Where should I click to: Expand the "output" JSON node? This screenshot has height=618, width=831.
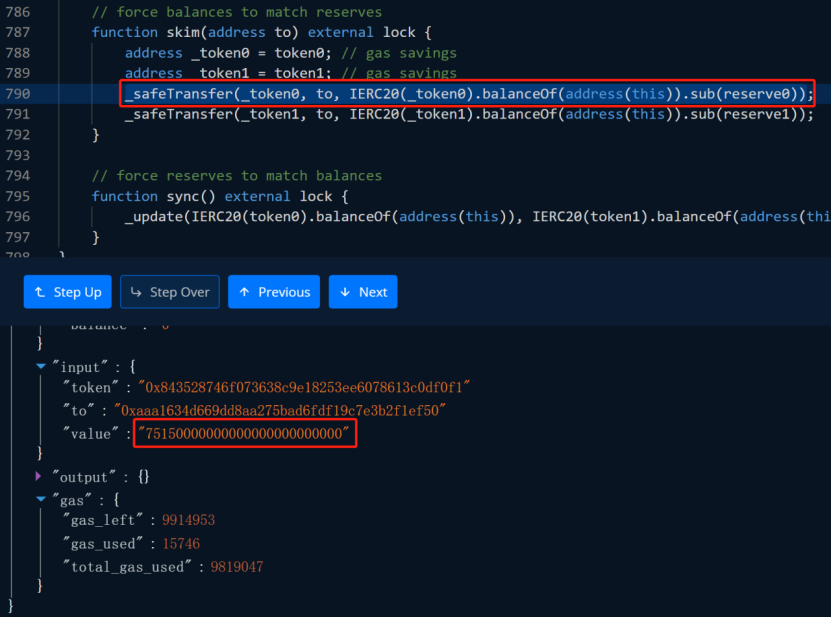tap(41, 477)
